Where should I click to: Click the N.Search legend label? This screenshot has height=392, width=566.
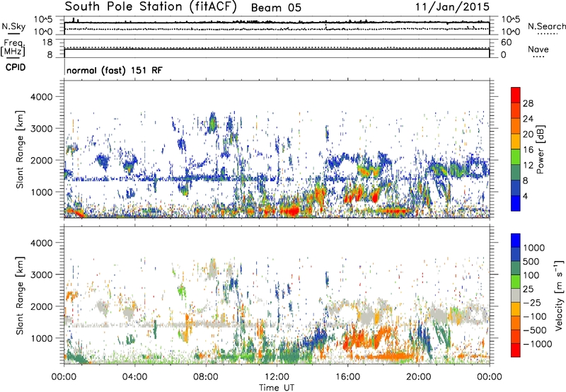(546, 26)
